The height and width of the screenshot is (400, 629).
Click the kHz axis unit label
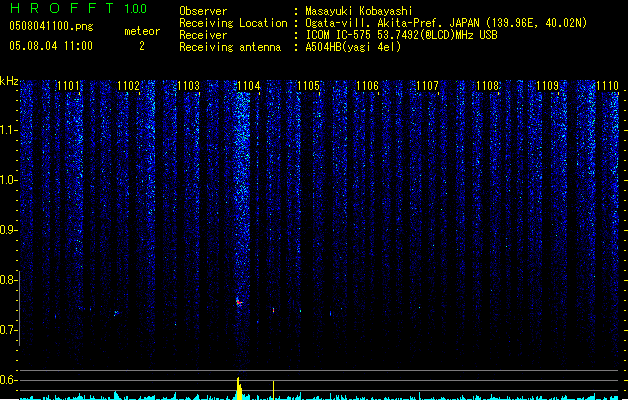[9, 81]
